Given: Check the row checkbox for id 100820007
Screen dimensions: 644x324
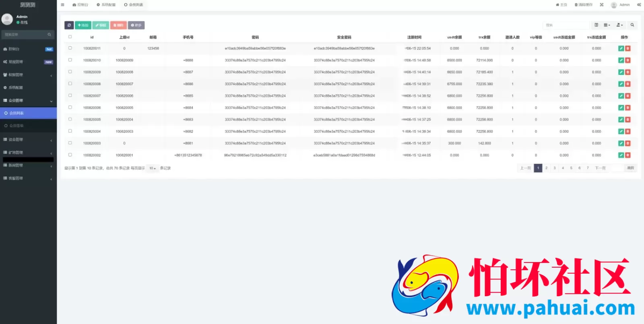Looking at the screenshot, I should click(70, 95).
